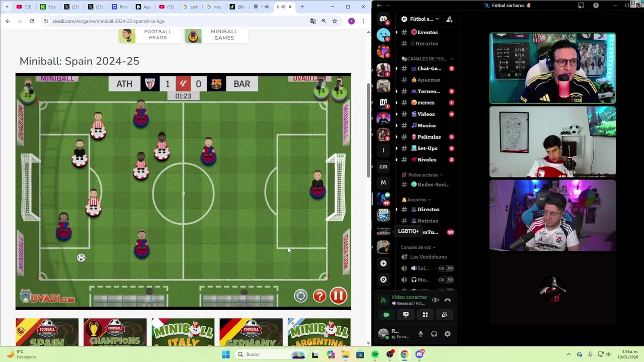Switch to the Kick 'Rica' tab
Viewport: 644px width, 362px height.
pyautogui.click(x=48, y=7)
